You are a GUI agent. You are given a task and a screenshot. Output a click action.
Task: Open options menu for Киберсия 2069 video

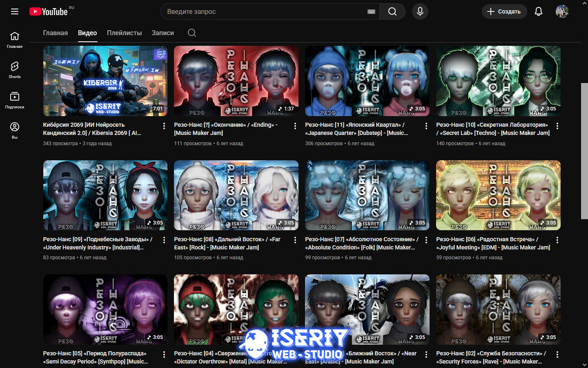[x=164, y=126]
